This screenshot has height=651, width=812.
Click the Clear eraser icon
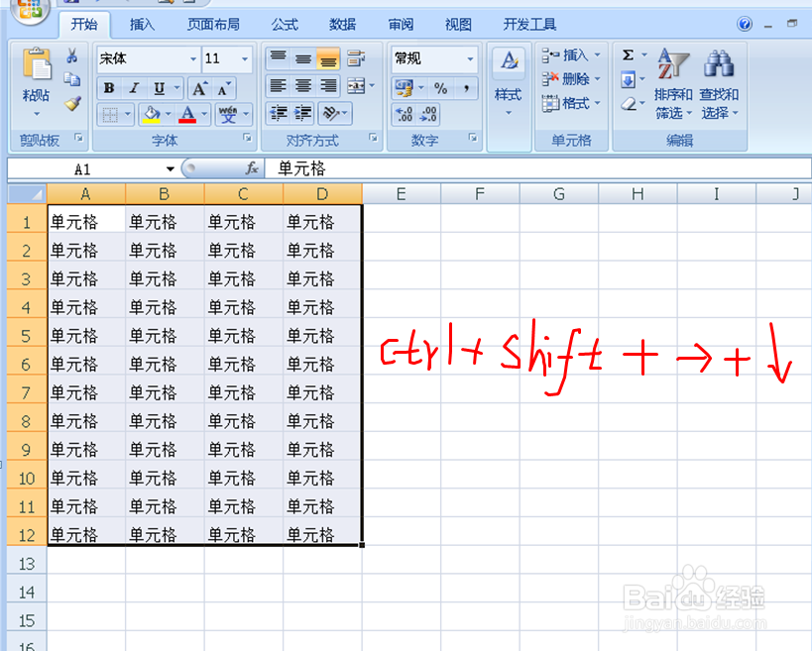tap(628, 103)
